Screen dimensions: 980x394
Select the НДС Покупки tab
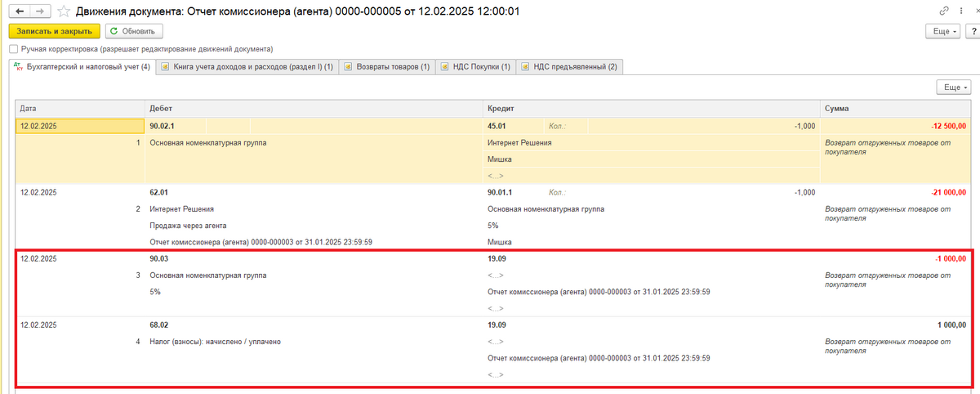pos(475,67)
